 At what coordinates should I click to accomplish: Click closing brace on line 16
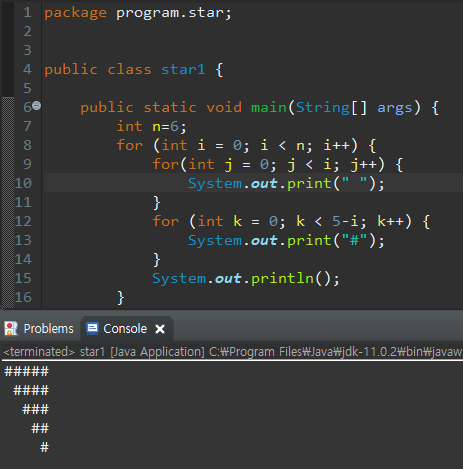coord(121,297)
